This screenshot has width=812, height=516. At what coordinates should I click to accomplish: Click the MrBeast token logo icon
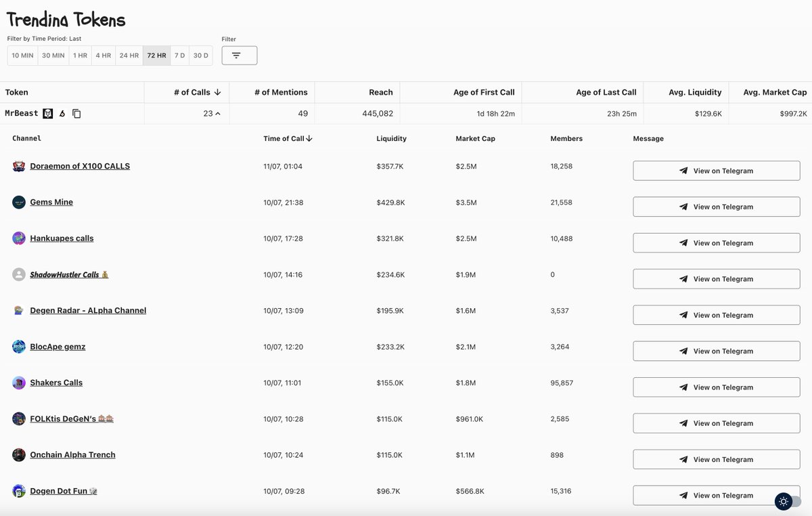[x=48, y=113]
